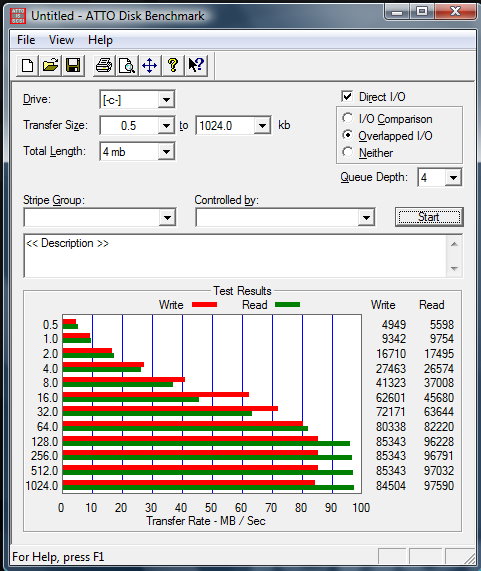Click the Save floppy disk icon
This screenshot has height=571, width=481.
click(73, 66)
